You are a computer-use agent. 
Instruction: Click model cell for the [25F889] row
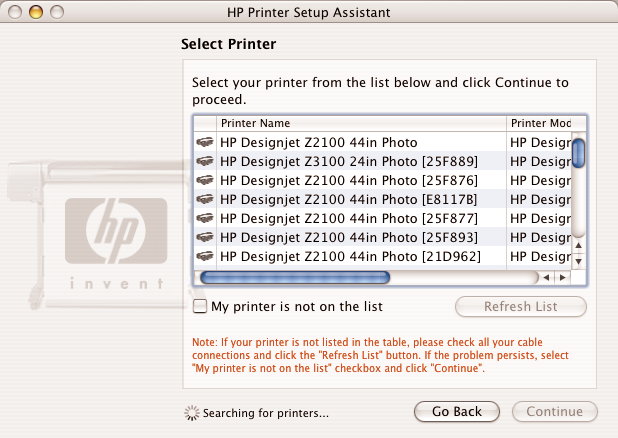pos(539,161)
